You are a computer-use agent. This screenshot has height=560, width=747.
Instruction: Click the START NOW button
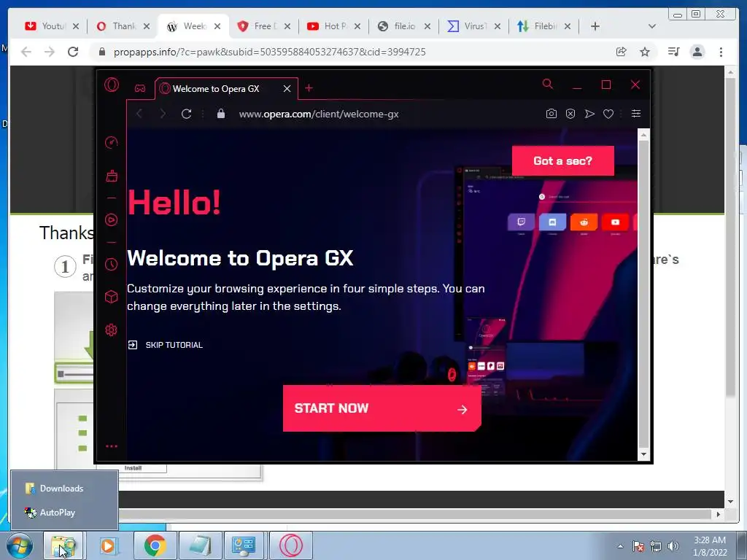382,408
